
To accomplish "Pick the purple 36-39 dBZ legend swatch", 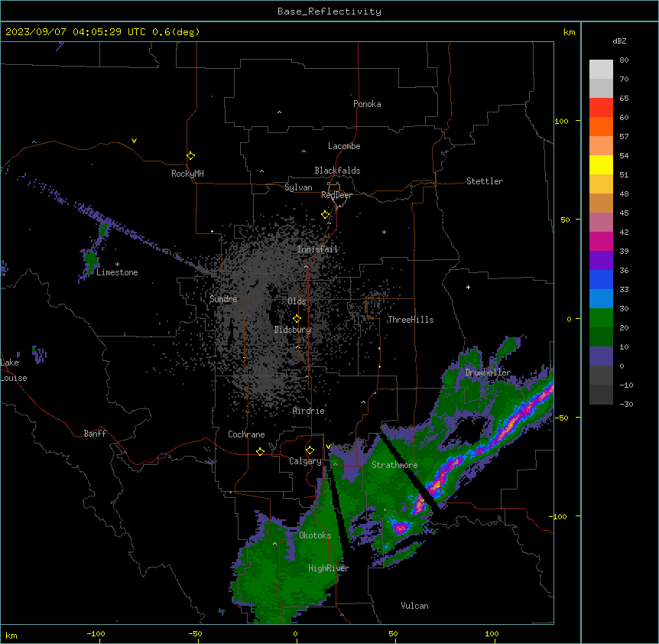I will coord(601,260).
